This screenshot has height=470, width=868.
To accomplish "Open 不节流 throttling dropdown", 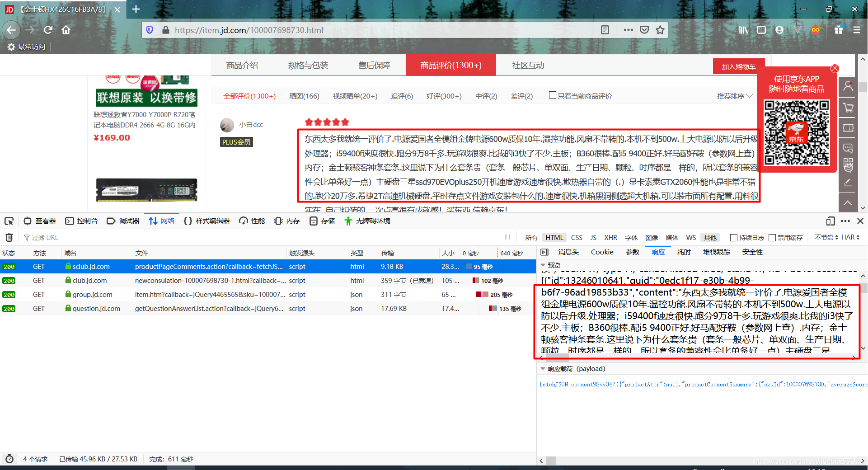I will 826,237.
